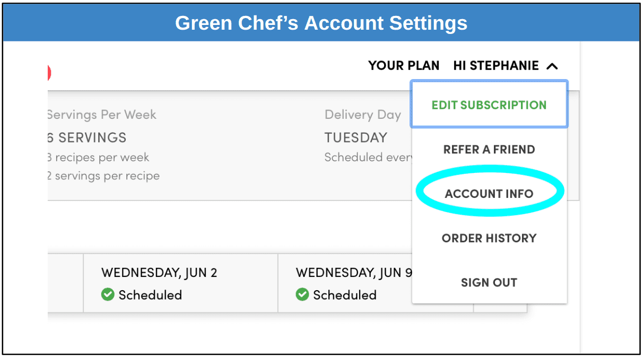Click the red logo circle edge
The height and width of the screenshot is (357, 644).
(49, 73)
